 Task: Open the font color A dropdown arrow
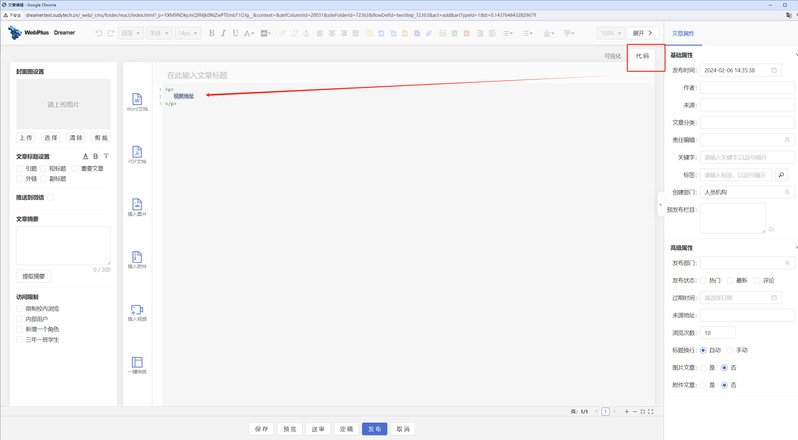[252, 34]
